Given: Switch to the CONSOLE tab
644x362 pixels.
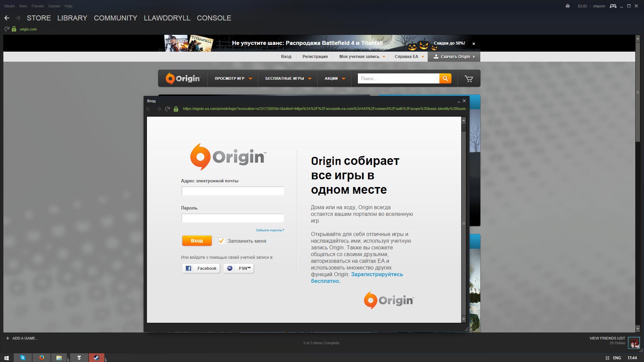Looking at the screenshot, I should (x=214, y=18).
